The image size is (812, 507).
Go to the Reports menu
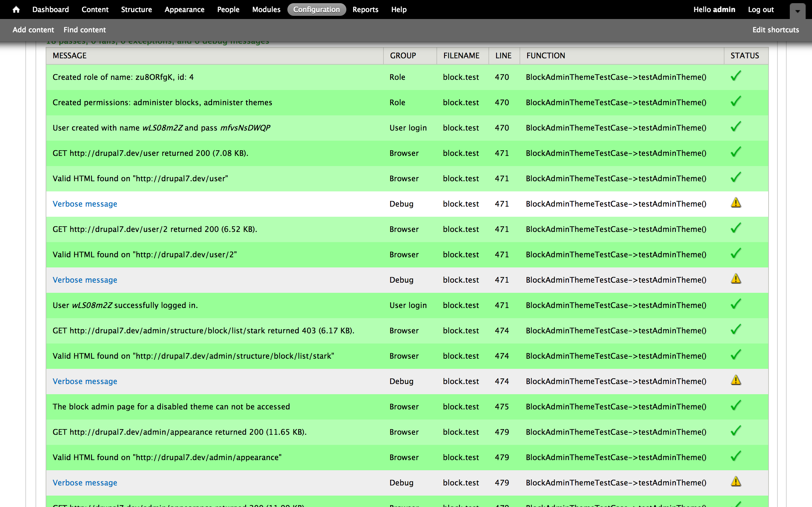pyautogui.click(x=365, y=10)
